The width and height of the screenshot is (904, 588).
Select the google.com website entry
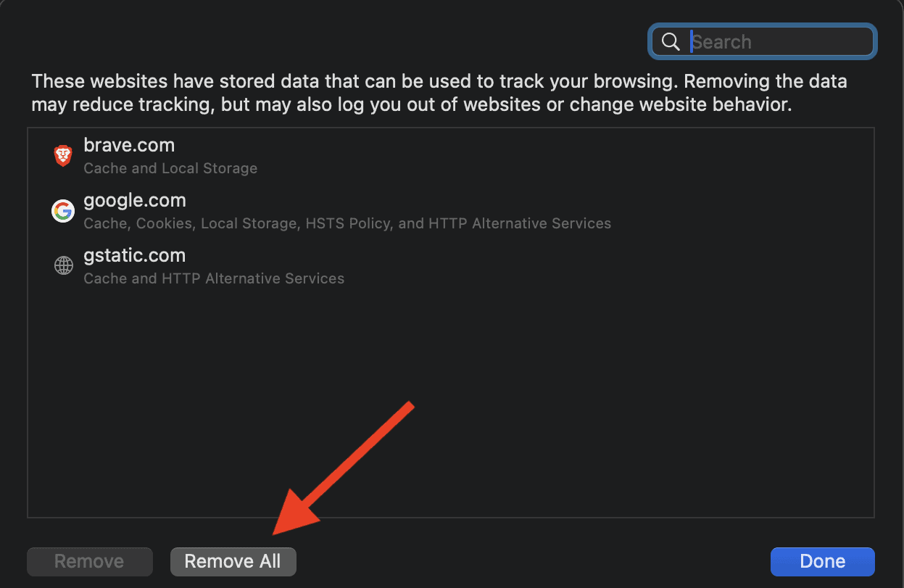135,200
